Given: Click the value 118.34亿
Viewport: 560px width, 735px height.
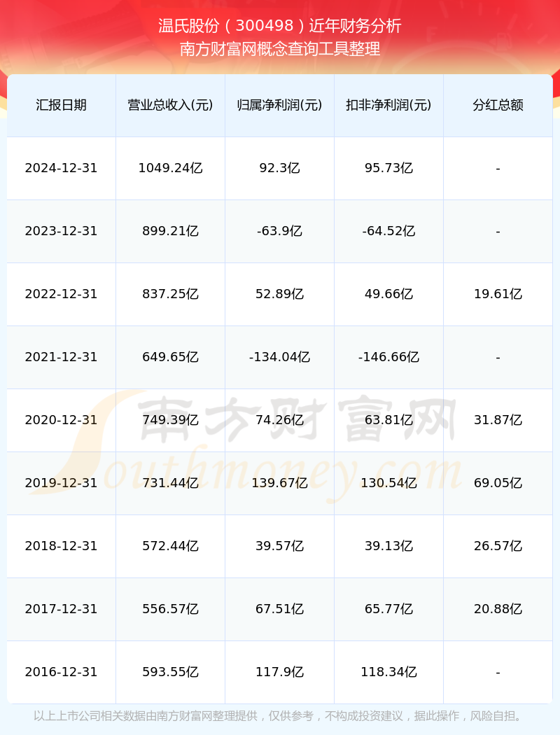Looking at the screenshot, I should [x=389, y=672].
